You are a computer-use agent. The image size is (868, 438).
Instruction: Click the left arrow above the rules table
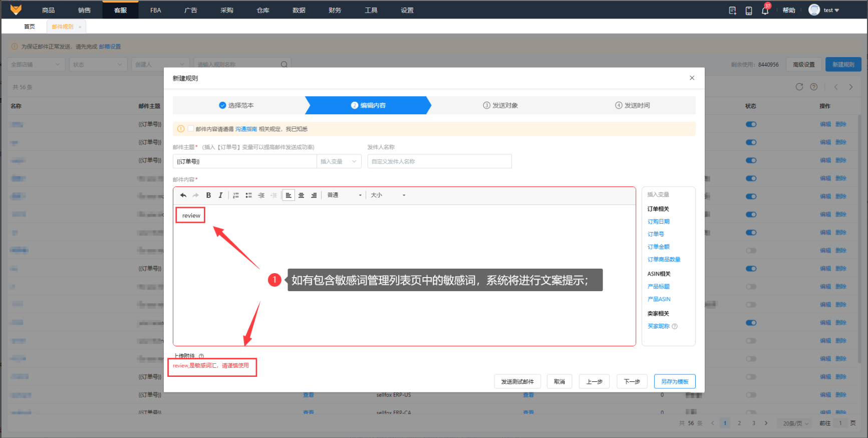click(836, 87)
